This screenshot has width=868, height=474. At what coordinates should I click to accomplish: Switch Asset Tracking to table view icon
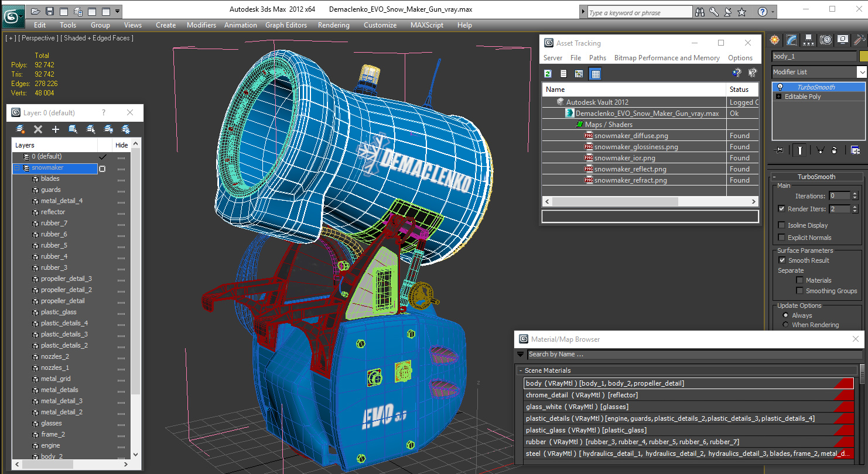[595, 74]
